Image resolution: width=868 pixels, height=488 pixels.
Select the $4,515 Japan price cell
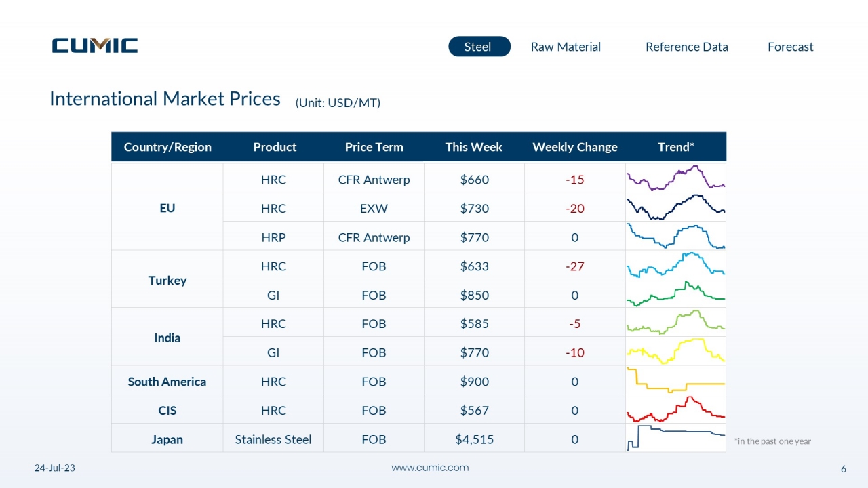474,439
